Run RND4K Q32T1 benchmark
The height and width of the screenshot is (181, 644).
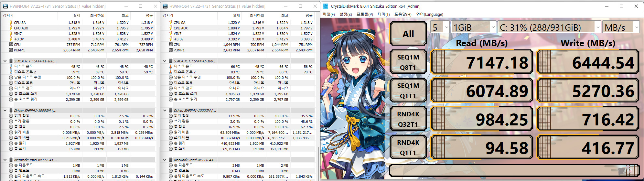coord(408,119)
